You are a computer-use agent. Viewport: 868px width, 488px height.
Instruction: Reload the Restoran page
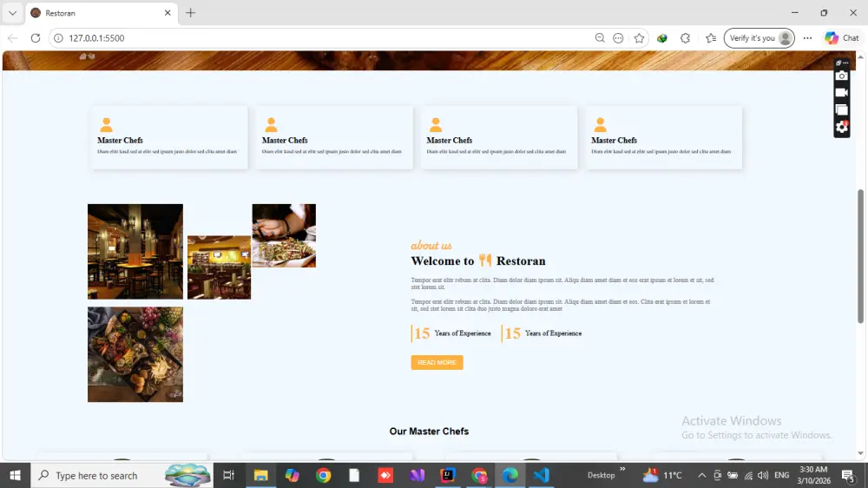coord(36,38)
